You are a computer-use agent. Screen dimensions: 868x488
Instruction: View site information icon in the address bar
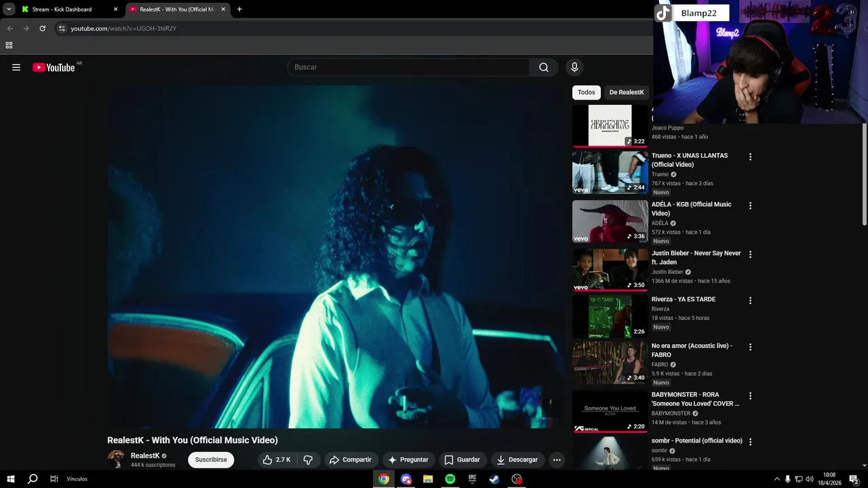pos(62,28)
